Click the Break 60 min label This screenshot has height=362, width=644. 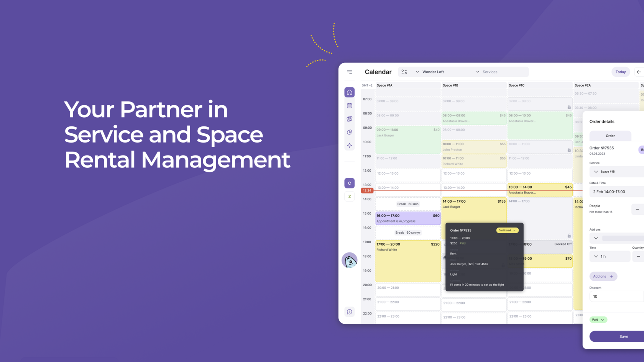click(x=408, y=204)
